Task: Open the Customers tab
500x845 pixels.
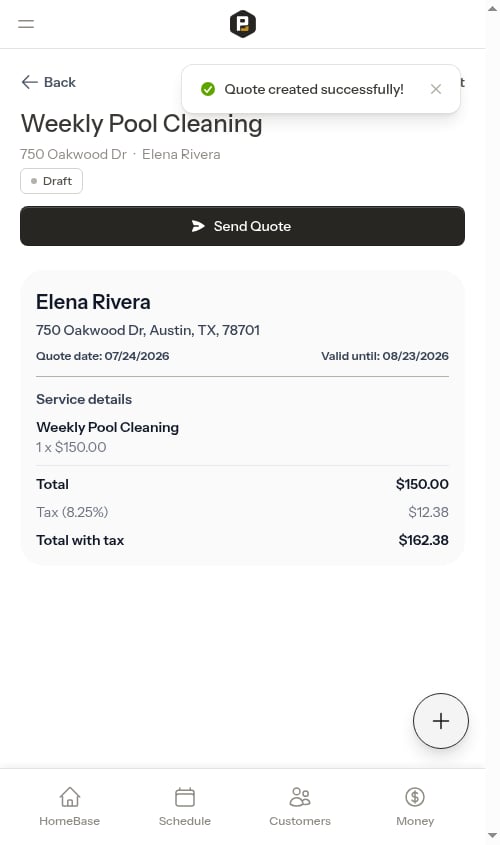Action: 300,806
